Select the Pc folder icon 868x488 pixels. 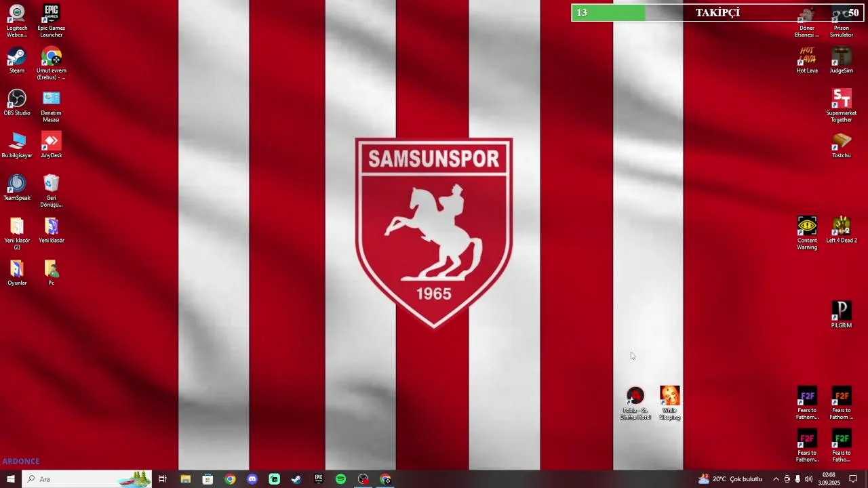(51, 273)
